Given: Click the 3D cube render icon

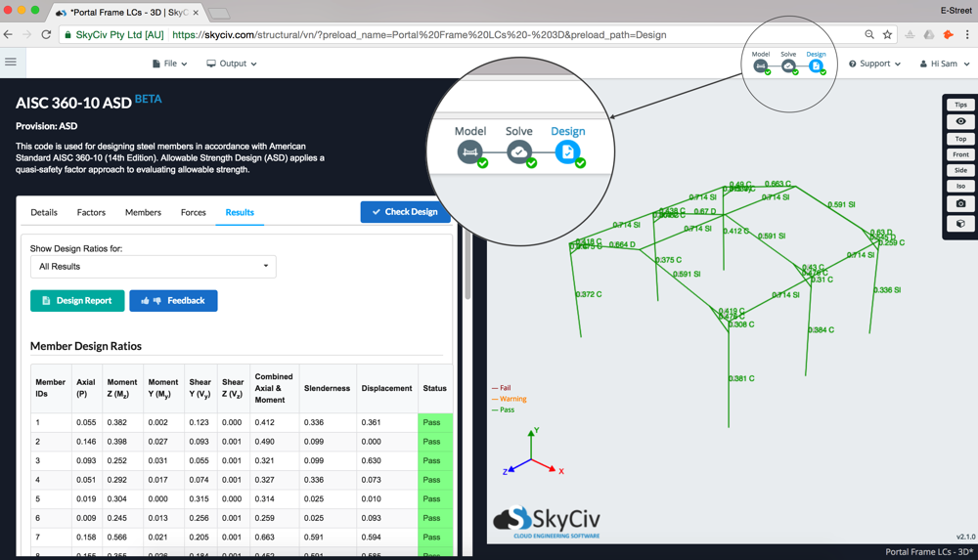Looking at the screenshot, I should tap(960, 223).
